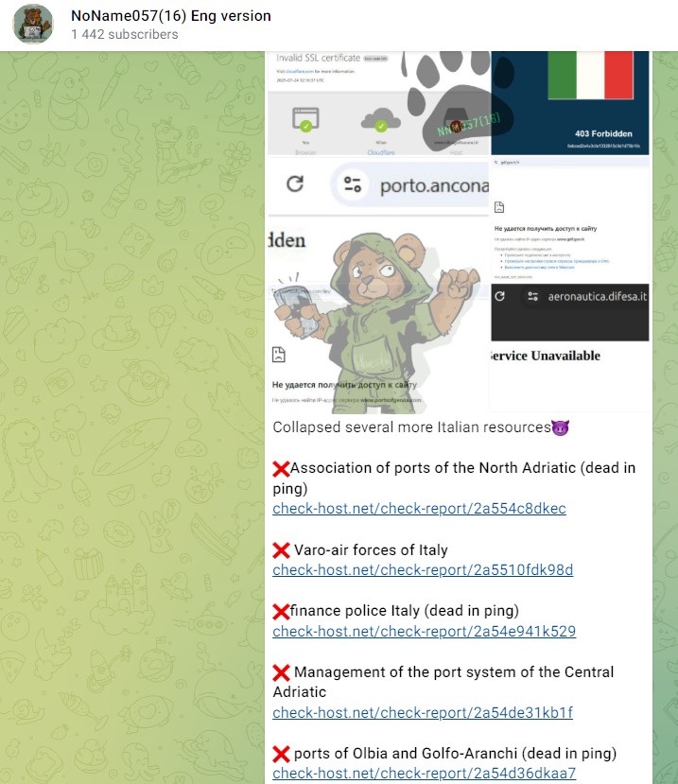Open check-report link 2a54e941k529
The image size is (678, 784).
[x=424, y=632]
